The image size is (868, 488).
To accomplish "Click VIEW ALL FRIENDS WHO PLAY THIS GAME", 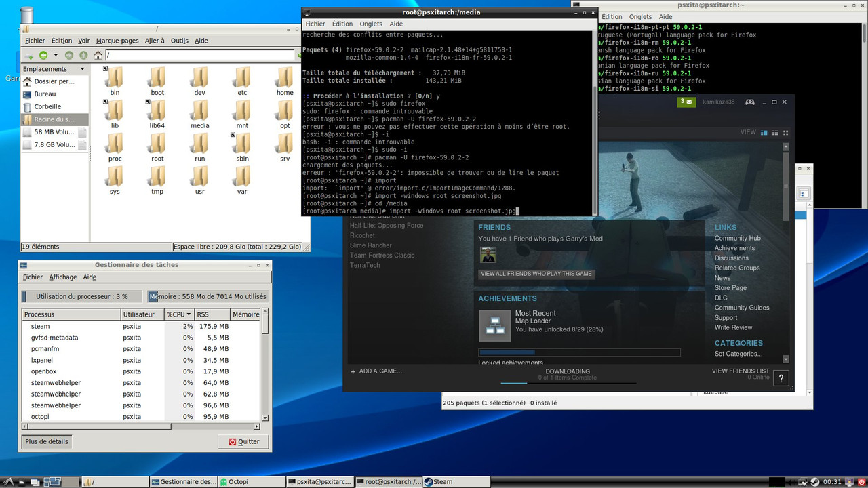I will point(536,274).
